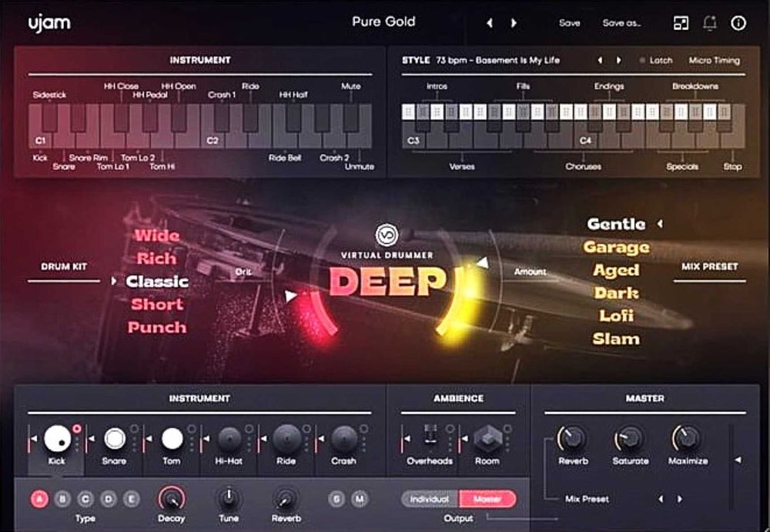Click the Amount slider handle right of DEEP
770x532 pixels.
483,263
